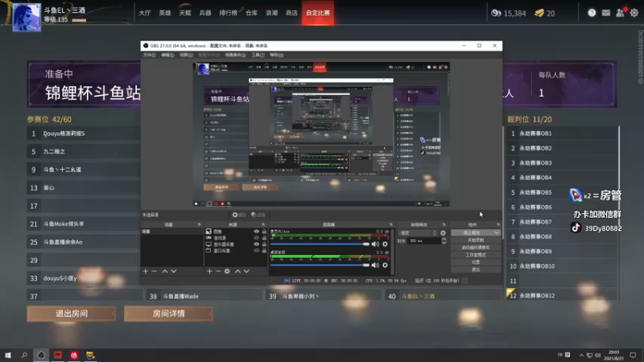Open 编辑 menu in OBS

[167, 55]
